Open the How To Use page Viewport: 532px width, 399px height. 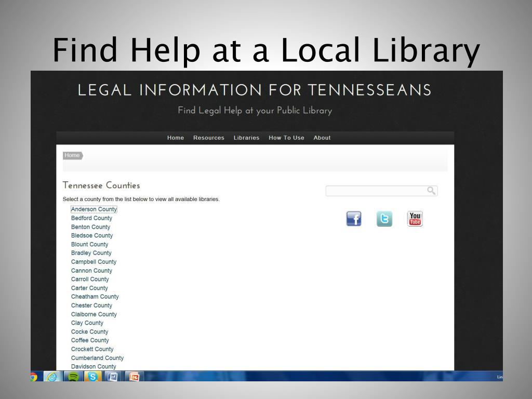(286, 138)
